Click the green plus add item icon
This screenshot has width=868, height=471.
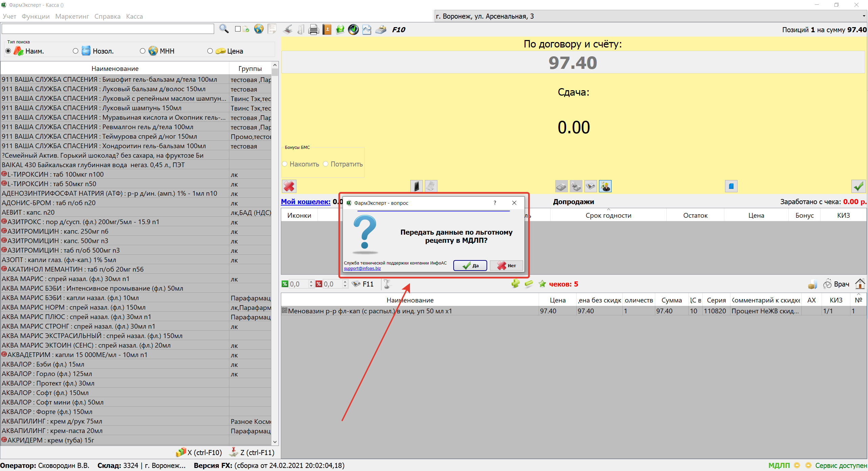click(x=515, y=284)
